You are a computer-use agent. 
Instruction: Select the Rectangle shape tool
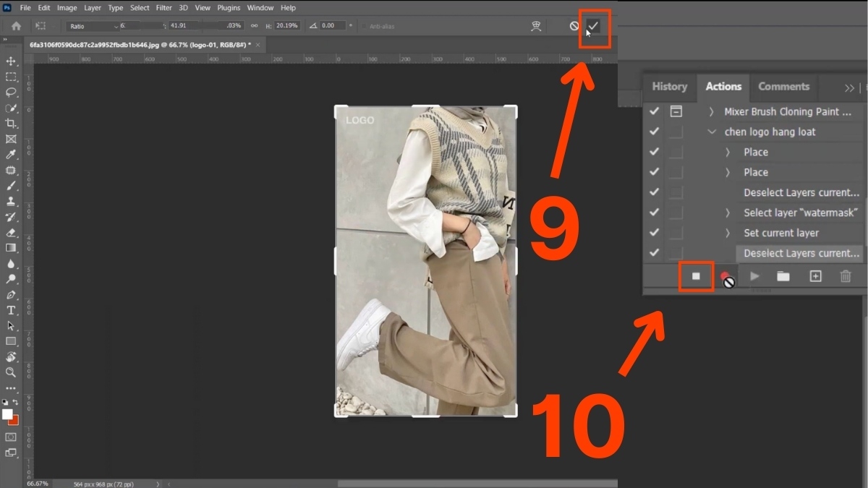(11, 341)
